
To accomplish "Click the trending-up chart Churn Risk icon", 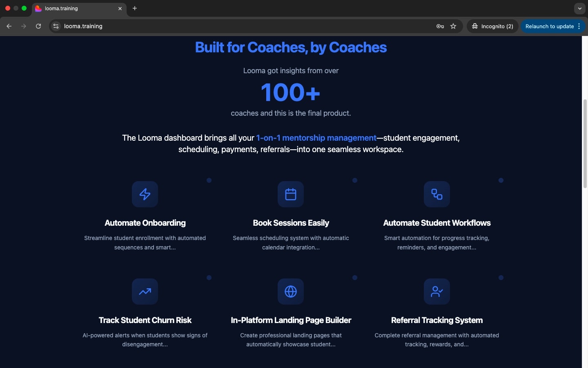I will 145,292.
